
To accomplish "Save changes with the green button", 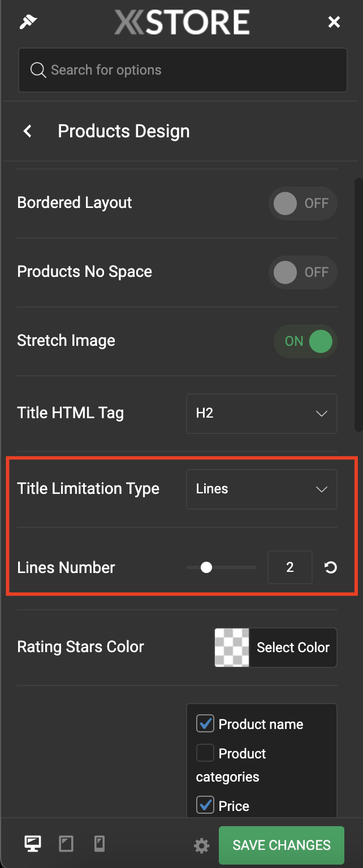I will 282,845.
